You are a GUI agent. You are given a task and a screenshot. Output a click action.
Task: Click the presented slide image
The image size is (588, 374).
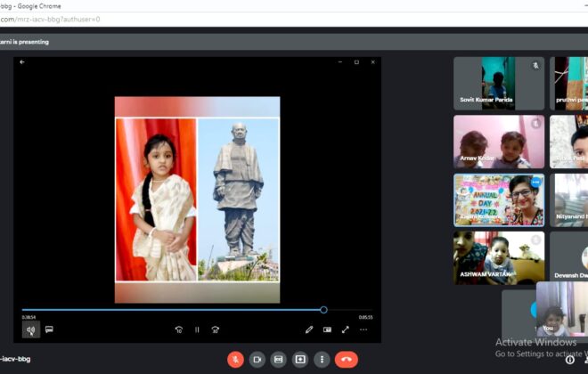[x=197, y=199]
